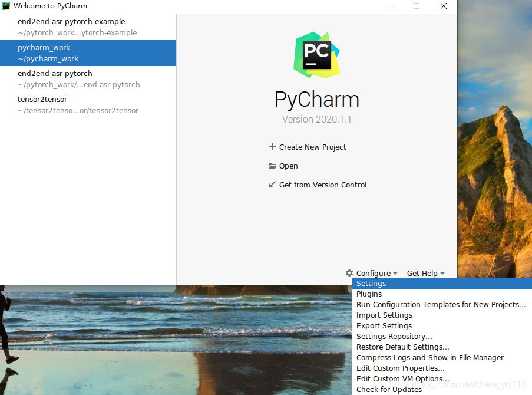Click the folder icon next to Open
This screenshot has width=532, height=395.
click(272, 166)
